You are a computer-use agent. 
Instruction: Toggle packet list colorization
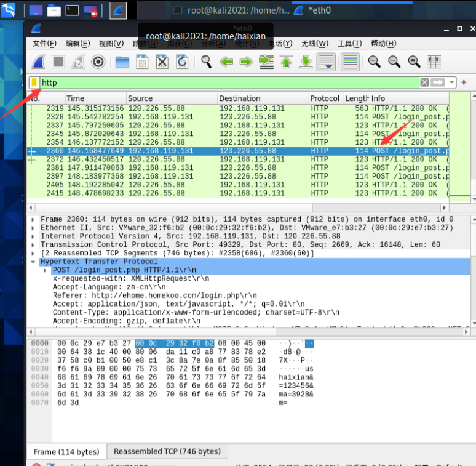(x=350, y=62)
